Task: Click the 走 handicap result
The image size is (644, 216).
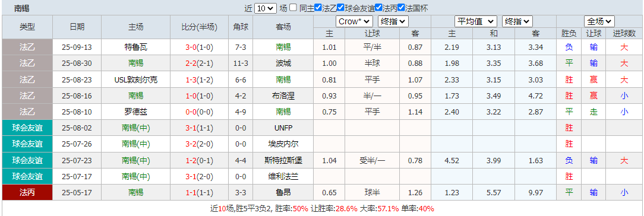Action: pos(594,112)
